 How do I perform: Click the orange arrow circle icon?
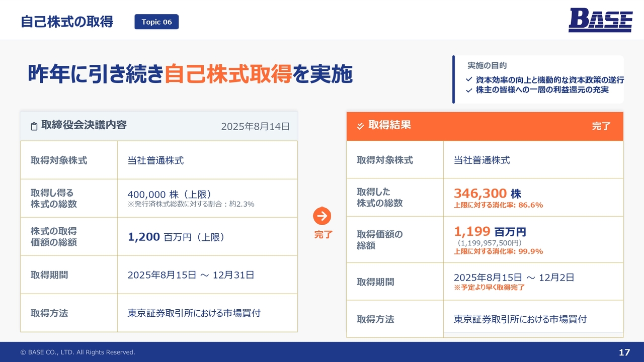322,216
